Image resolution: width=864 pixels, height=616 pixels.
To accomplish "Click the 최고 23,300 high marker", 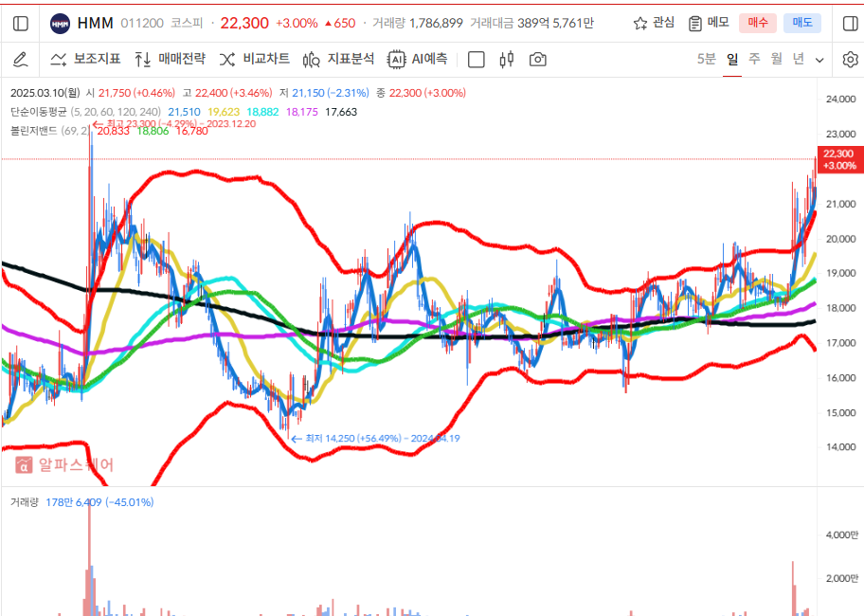I will pos(174,123).
